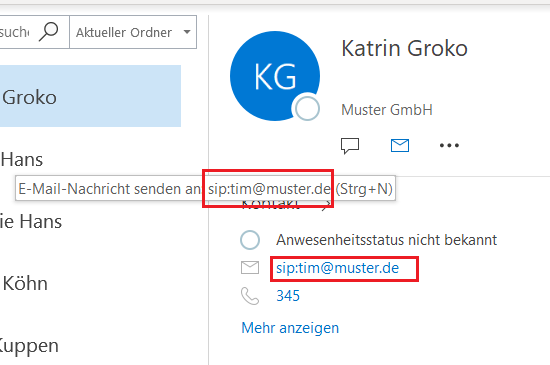Screen dimensions: 550x365
Task: Call the phone number 345 link
Action: click(x=288, y=296)
